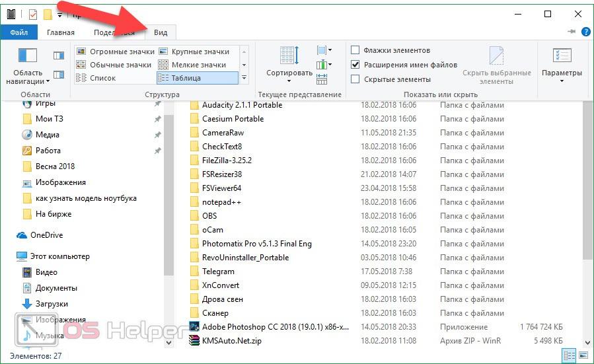Switch to large thumbnails view in status bar
The height and width of the screenshot is (364, 594).
click(x=583, y=356)
